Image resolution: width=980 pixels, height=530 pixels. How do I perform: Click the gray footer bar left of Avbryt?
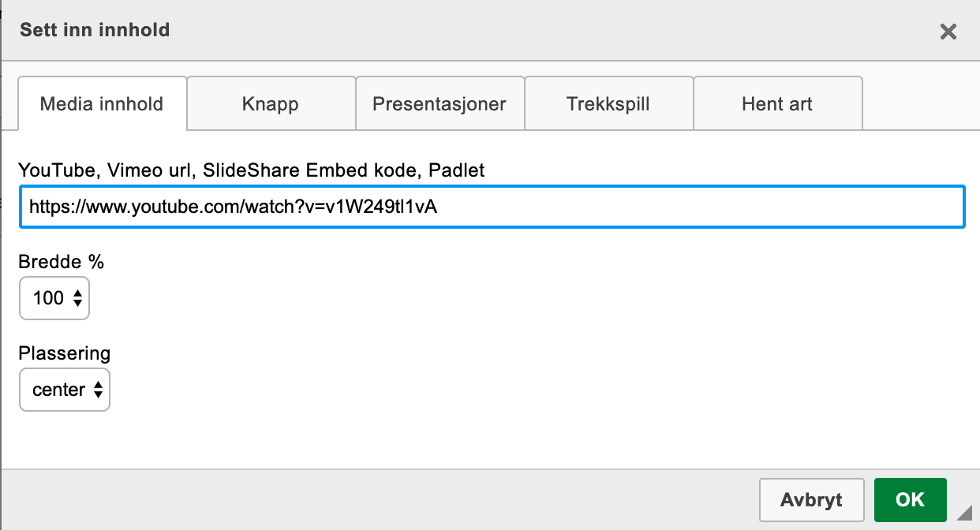pyautogui.click(x=379, y=499)
